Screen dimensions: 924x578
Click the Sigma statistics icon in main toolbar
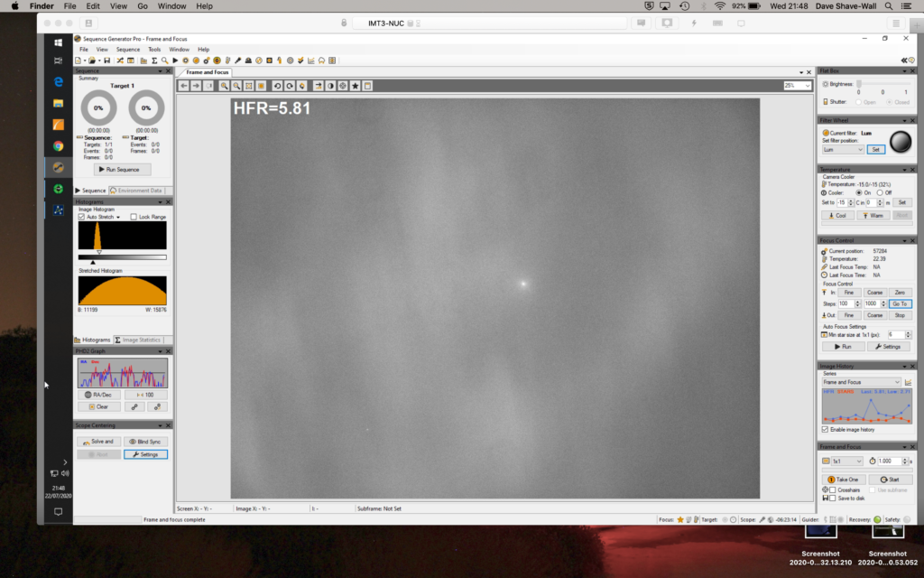pyautogui.click(x=154, y=61)
